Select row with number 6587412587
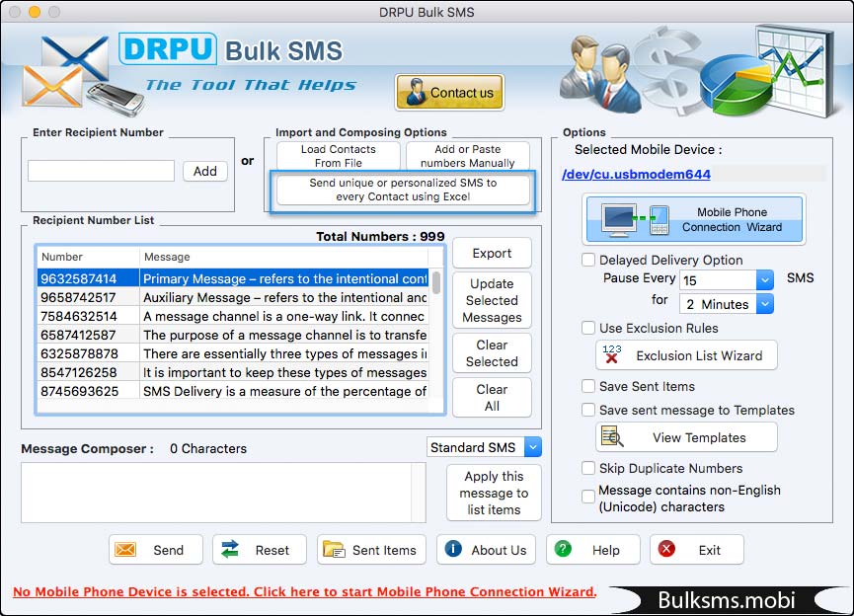The height and width of the screenshot is (616, 854). pos(233,335)
